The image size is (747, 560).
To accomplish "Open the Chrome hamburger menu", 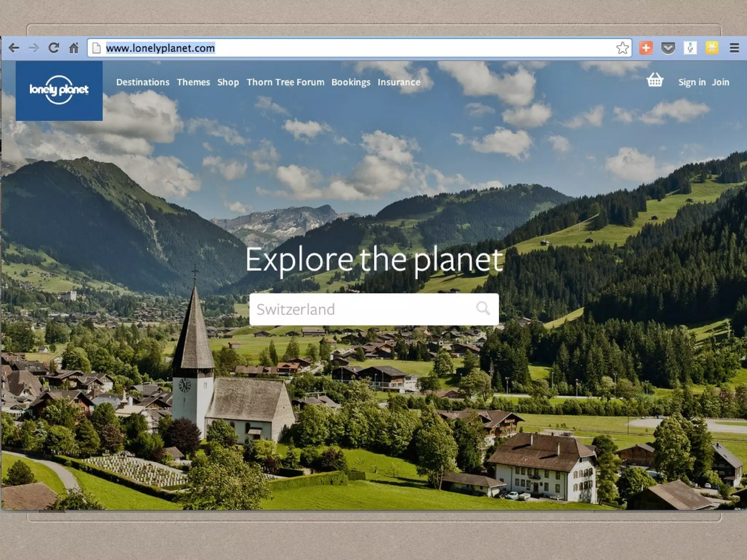I will (x=734, y=48).
